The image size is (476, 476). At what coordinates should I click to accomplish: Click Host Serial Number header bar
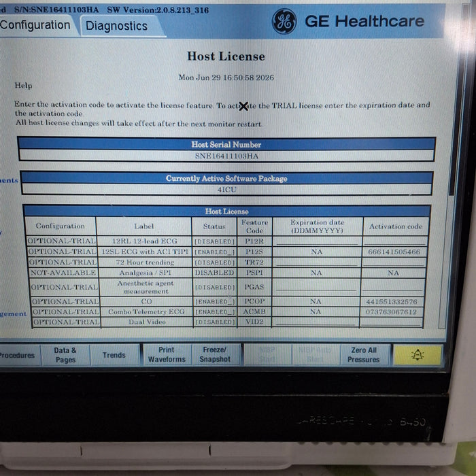226,144
